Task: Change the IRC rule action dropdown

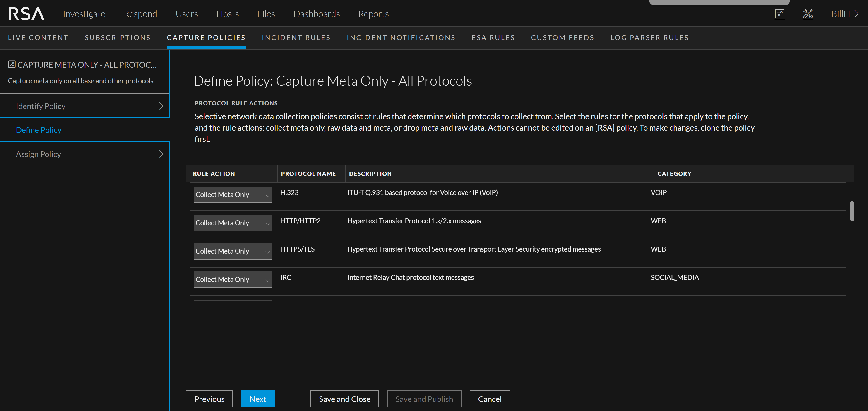Action: [x=233, y=279]
